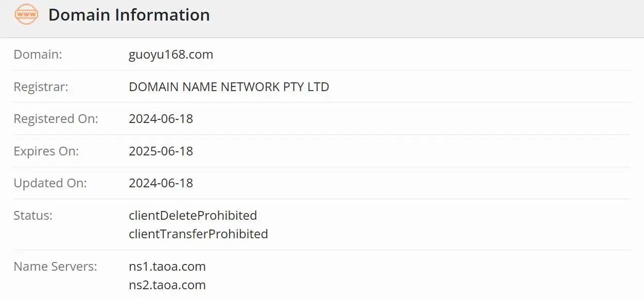Click the Expires On date 2025-06-18

point(161,151)
